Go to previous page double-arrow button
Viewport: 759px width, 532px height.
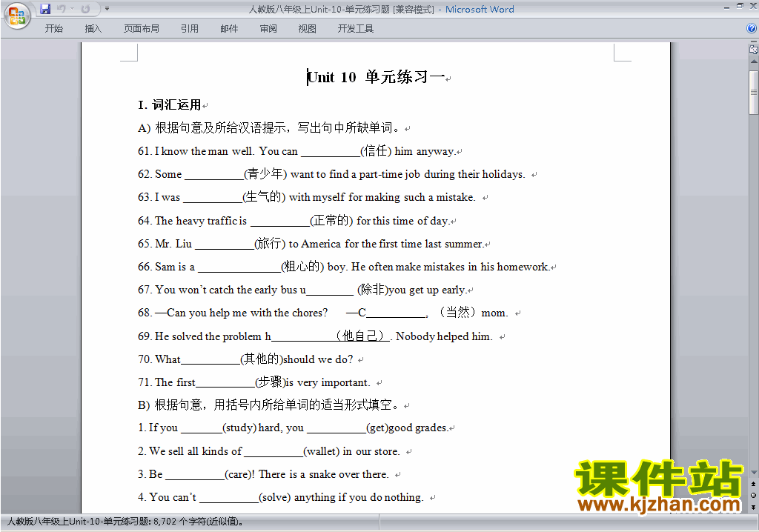click(x=753, y=484)
